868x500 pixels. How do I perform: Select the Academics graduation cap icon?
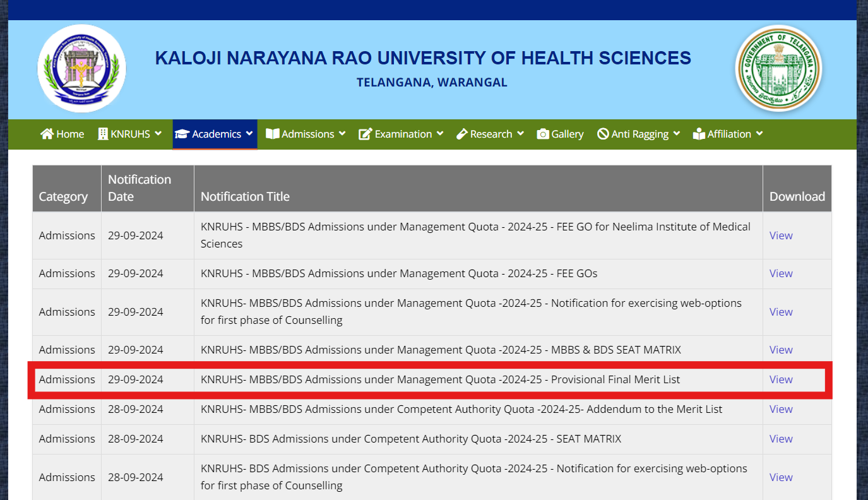(x=183, y=133)
